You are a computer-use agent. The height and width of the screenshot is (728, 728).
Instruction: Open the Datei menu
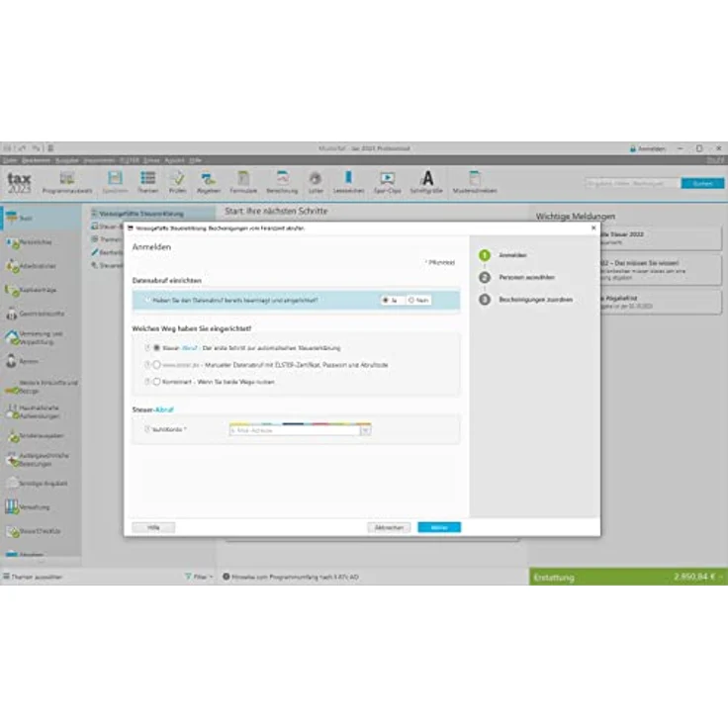point(9,159)
